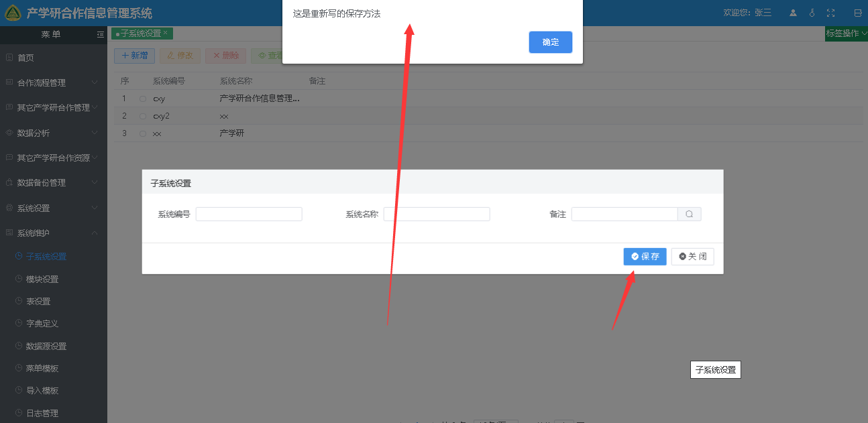This screenshot has width=868, height=423.
Task: Collapse the sidebar using menu fold icon
Action: coord(100,34)
